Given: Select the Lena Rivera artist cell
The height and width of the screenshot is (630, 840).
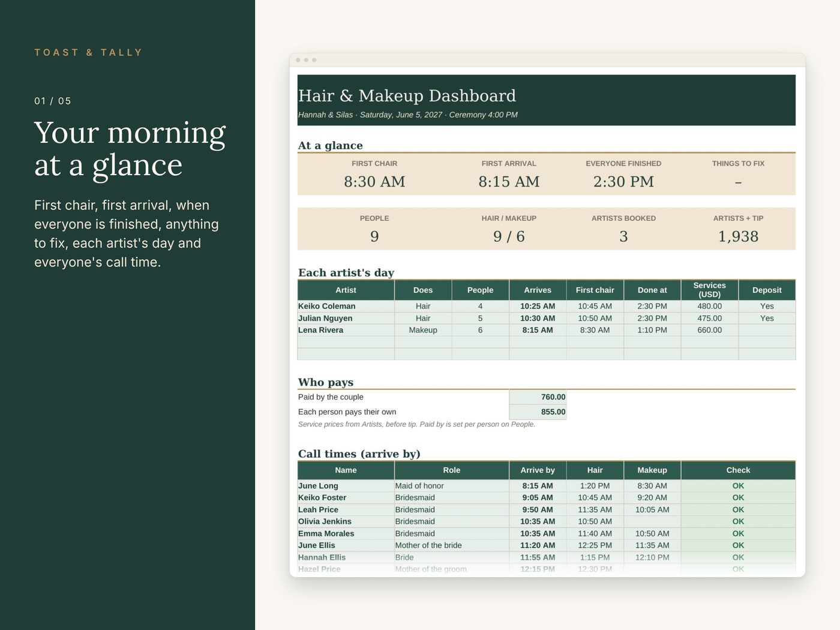Looking at the screenshot, I should tap(346, 330).
